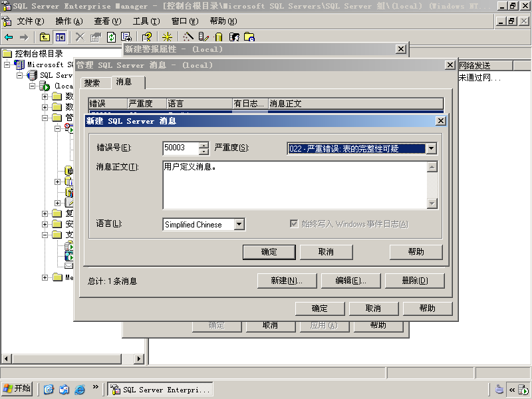This screenshot has width=532, height=399.
Task: Select the SQL Server group tree icon
Action: [32, 75]
